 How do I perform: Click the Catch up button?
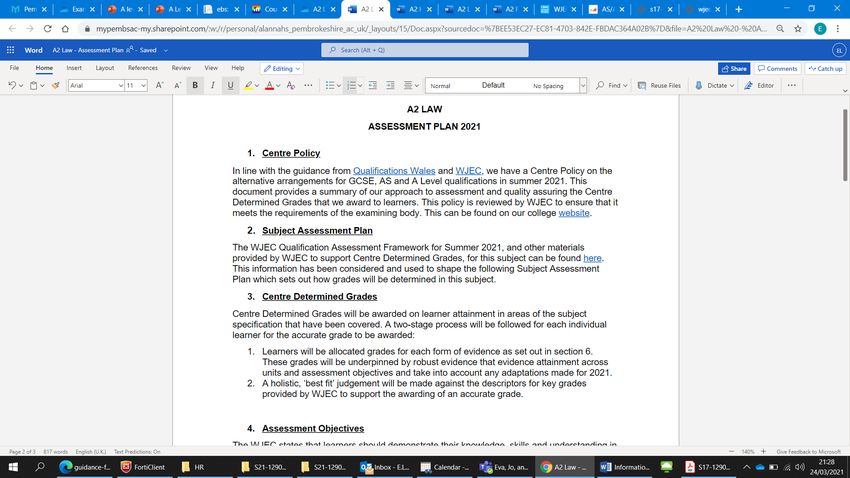pos(826,69)
